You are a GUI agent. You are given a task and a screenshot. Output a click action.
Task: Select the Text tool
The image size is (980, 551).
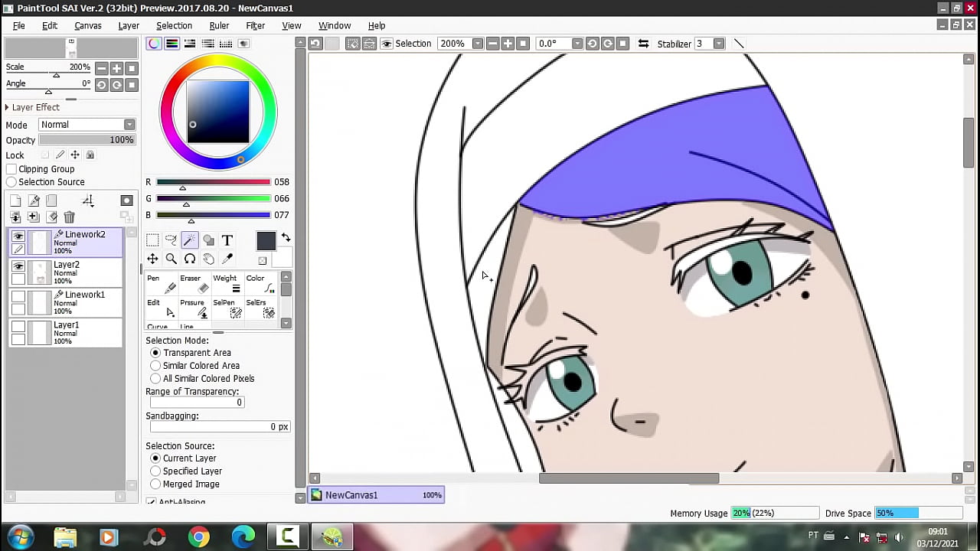[x=227, y=240]
